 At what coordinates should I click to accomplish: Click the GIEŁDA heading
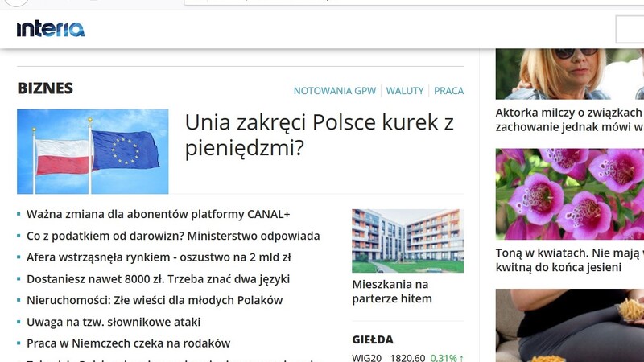tap(373, 339)
